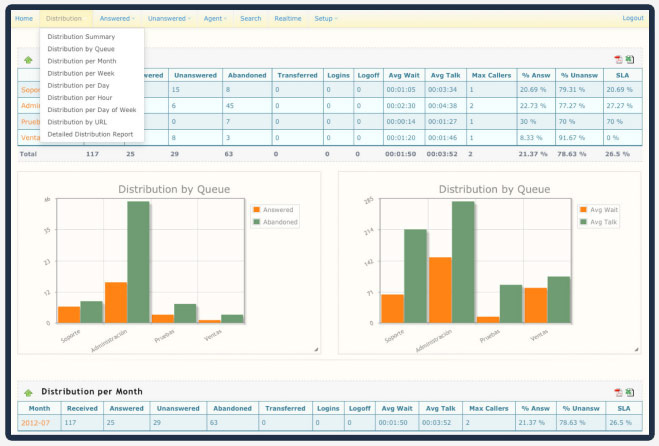Expand the Agent dropdown menu

[x=214, y=18]
